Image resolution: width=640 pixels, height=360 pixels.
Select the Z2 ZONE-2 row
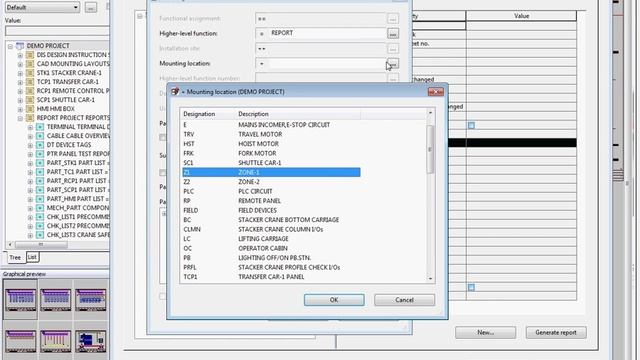271,182
